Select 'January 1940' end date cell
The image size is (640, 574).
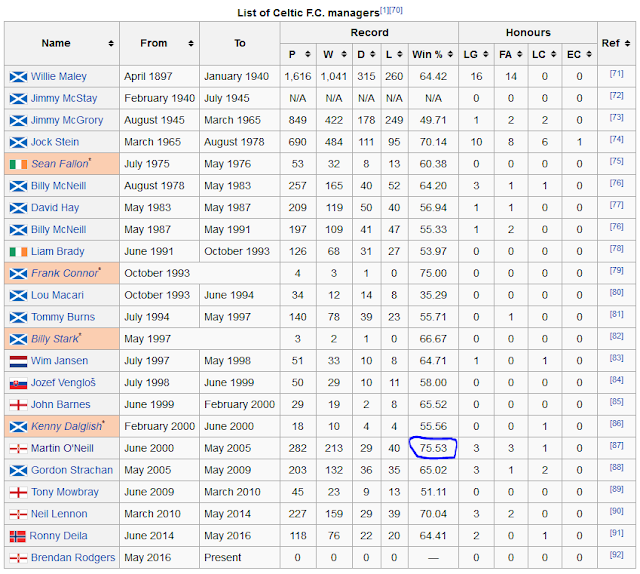pos(236,76)
